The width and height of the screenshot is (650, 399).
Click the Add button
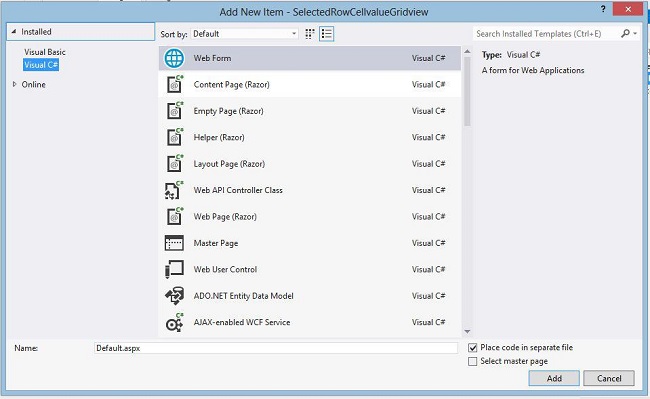[554, 378]
